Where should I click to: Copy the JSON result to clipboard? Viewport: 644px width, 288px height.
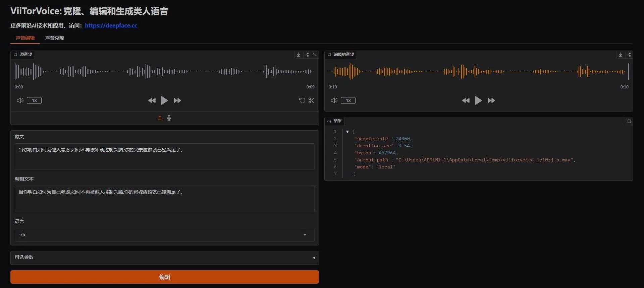click(629, 121)
